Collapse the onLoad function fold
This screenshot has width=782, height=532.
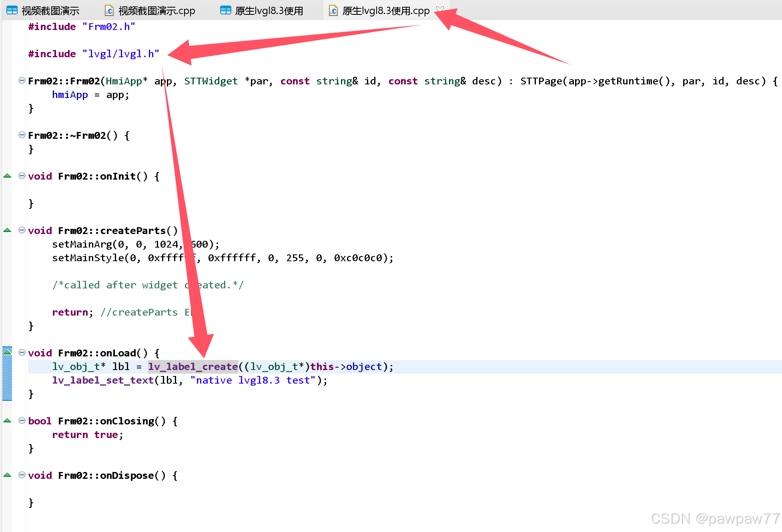22,352
